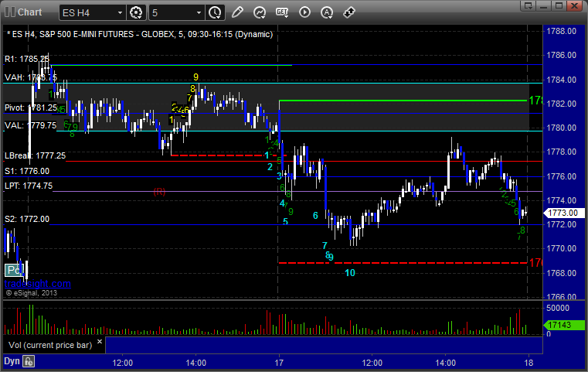Open the circled A toolbar menu

pyautogui.click(x=327, y=12)
